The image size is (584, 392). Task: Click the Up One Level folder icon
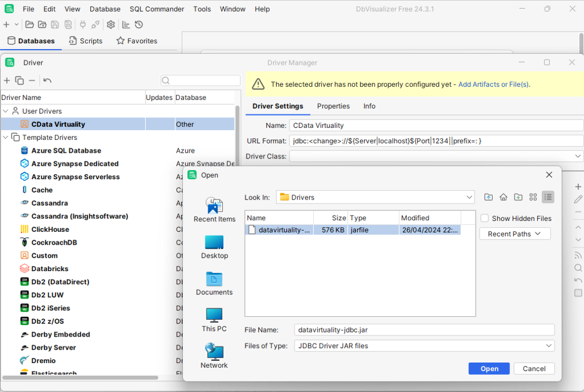488,197
